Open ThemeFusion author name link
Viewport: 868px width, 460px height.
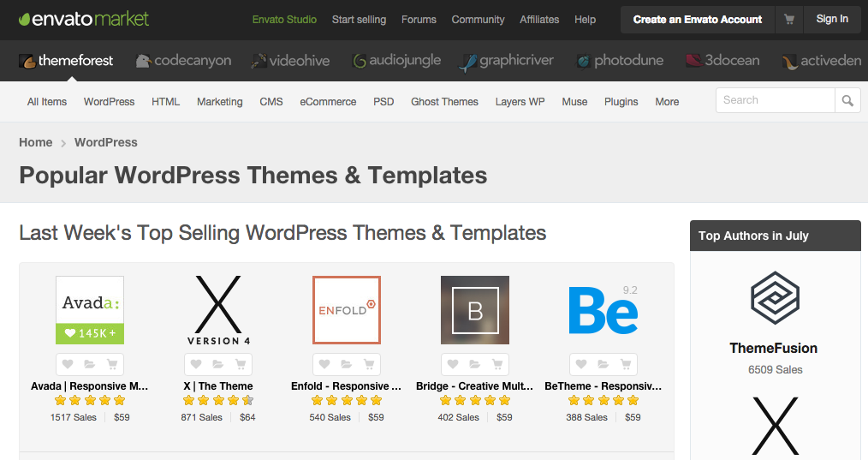tap(773, 348)
